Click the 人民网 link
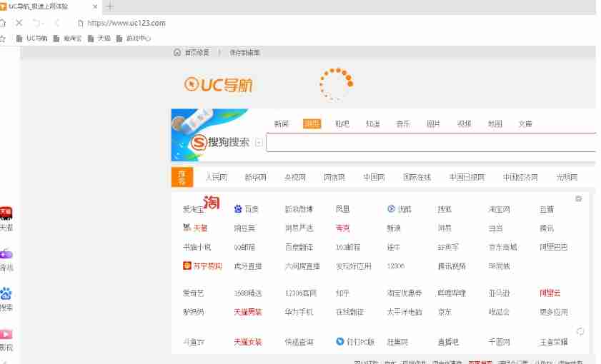The height and width of the screenshot is (364, 601). pos(217,177)
